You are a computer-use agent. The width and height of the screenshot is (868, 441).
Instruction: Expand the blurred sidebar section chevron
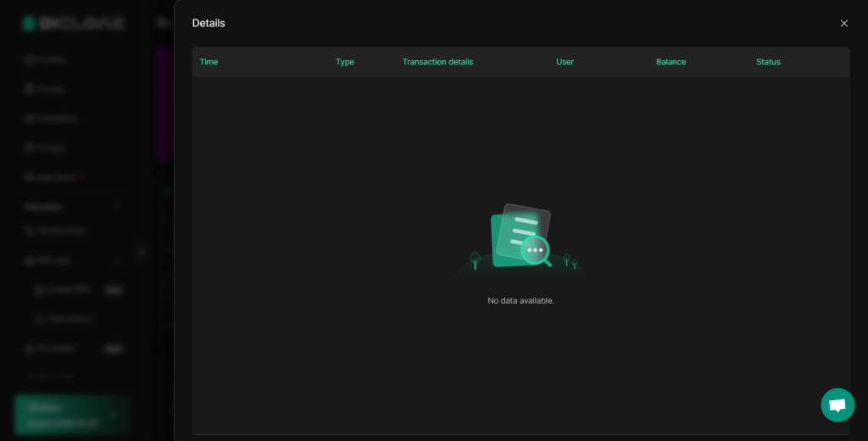coord(117,206)
